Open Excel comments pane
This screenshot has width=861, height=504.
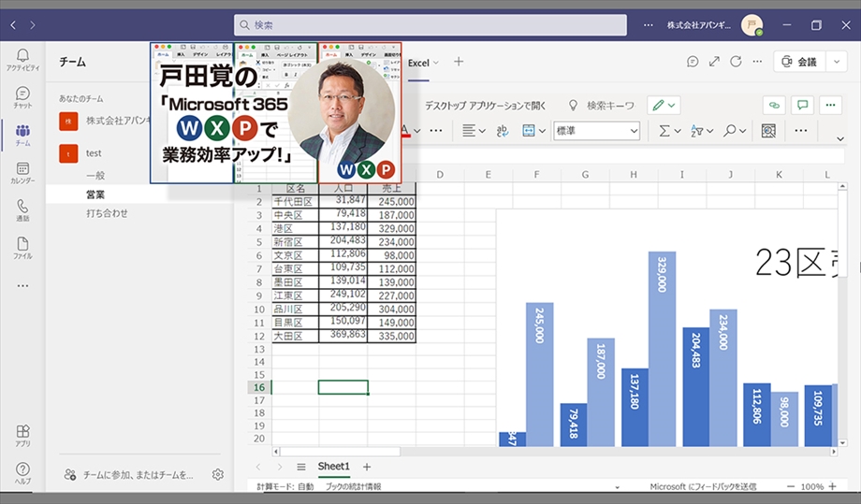coord(802,105)
